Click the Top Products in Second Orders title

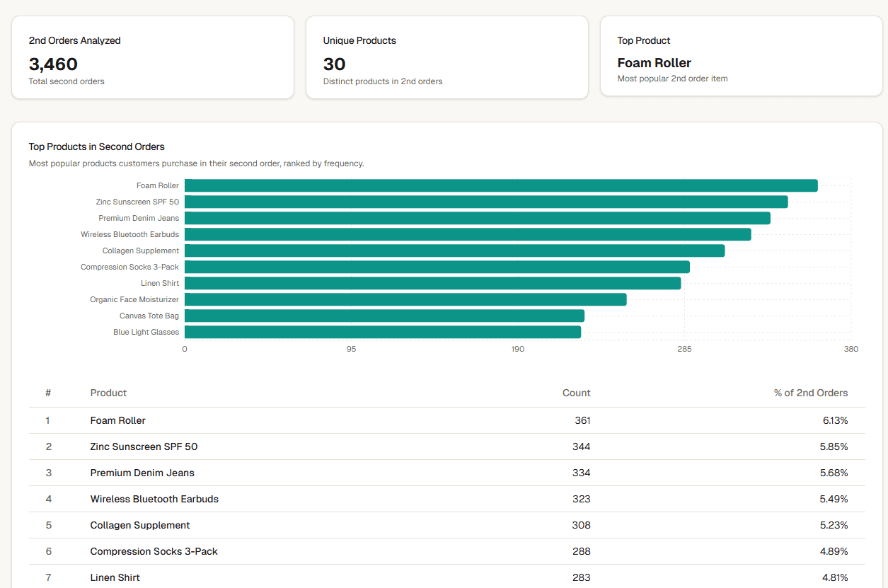click(96, 146)
